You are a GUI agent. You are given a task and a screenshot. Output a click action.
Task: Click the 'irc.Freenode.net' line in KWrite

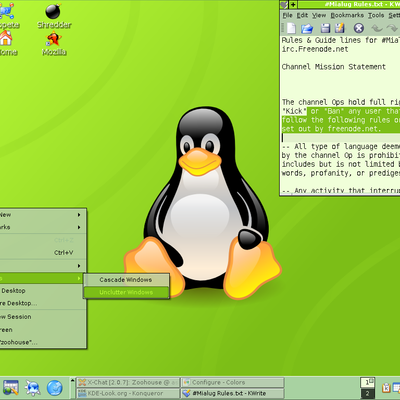tap(315, 49)
